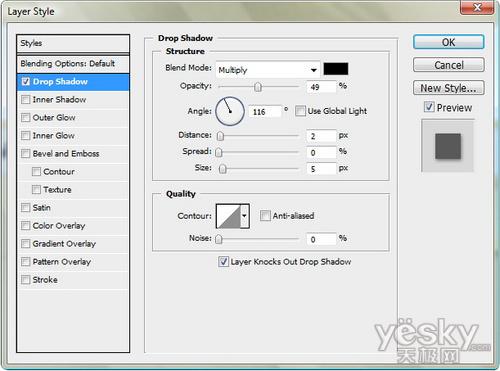This screenshot has height=371, width=500.
Task: Enable the Color Overlay checkbox
Action: click(25, 226)
